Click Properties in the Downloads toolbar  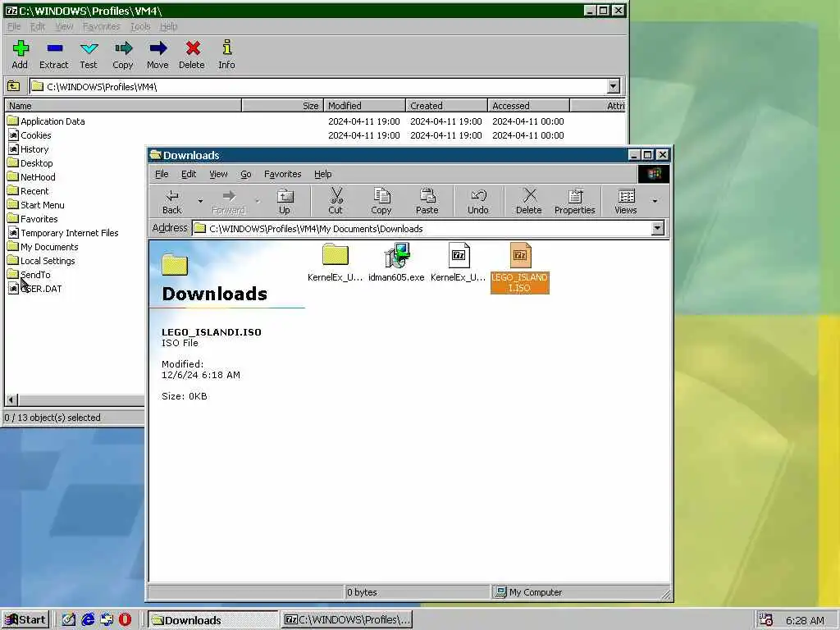coord(575,202)
